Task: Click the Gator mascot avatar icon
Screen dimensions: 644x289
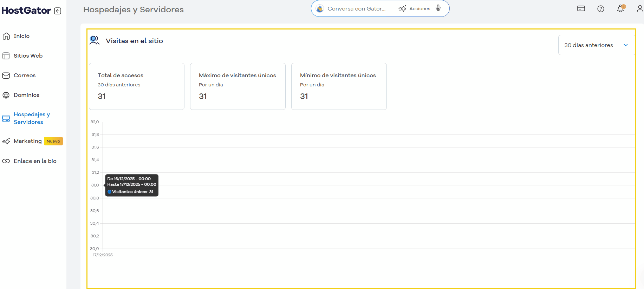Action: [x=320, y=8]
